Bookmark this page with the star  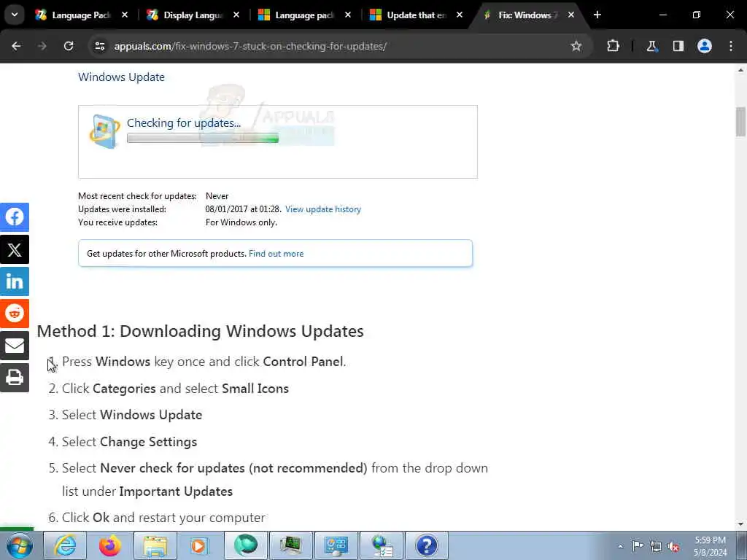tap(576, 46)
